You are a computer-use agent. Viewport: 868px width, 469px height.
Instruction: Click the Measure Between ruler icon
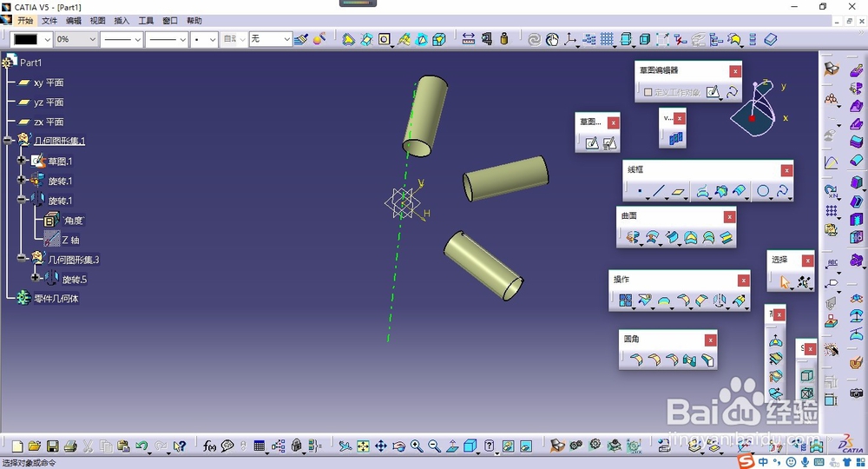[469, 39]
